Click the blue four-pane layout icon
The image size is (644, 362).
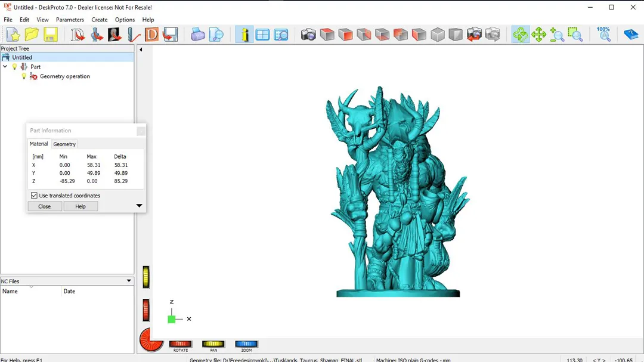click(x=262, y=35)
